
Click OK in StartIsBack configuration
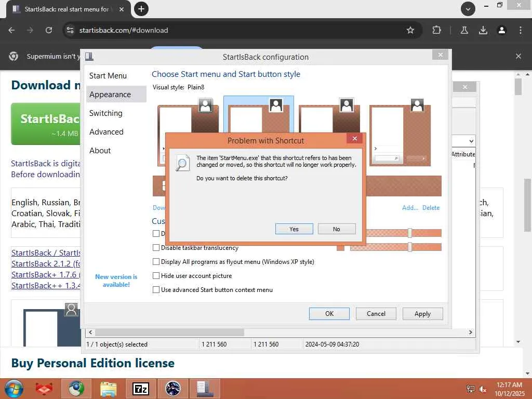point(329,314)
